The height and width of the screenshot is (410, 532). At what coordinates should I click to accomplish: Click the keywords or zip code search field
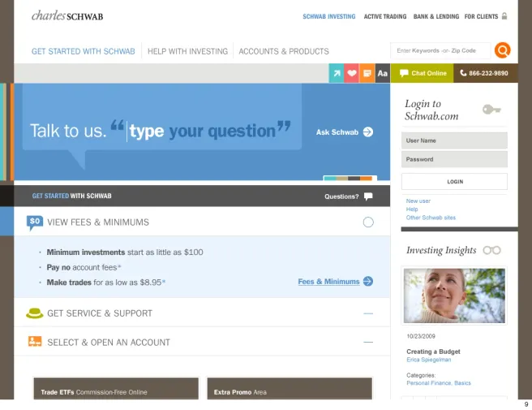click(440, 50)
